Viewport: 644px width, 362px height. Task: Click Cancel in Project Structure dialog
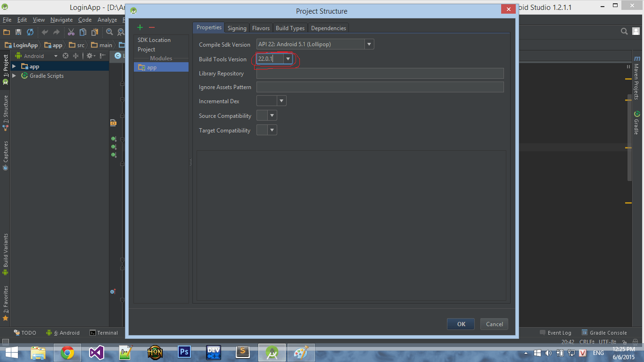pyautogui.click(x=494, y=324)
